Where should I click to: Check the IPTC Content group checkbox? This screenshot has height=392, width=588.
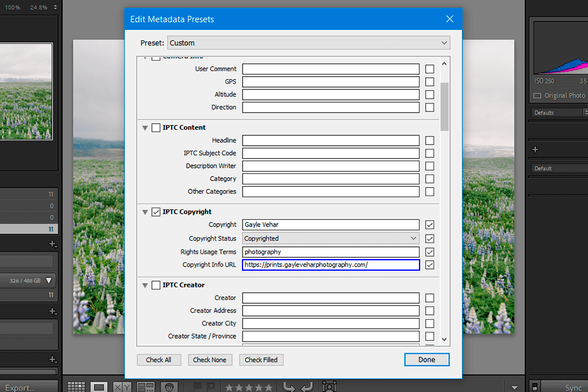tap(156, 127)
